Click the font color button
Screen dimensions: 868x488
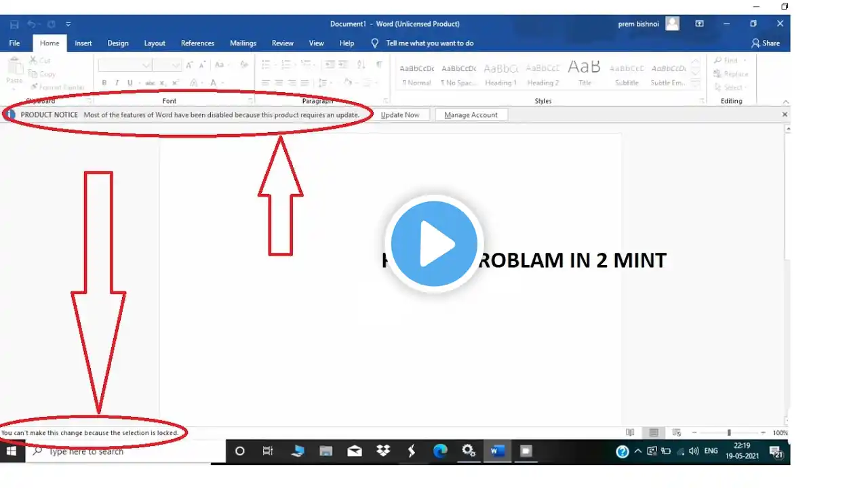point(213,83)
